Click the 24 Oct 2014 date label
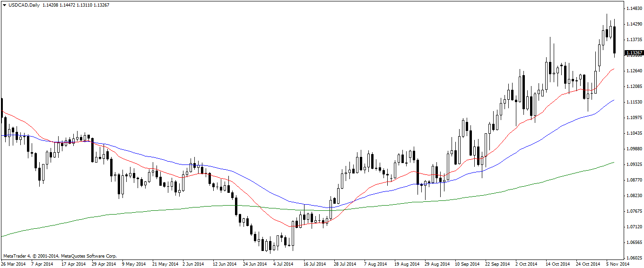Image resolution: width=644 pixels, height=268 pixels. pyautogui.click(x=589, y=264)
